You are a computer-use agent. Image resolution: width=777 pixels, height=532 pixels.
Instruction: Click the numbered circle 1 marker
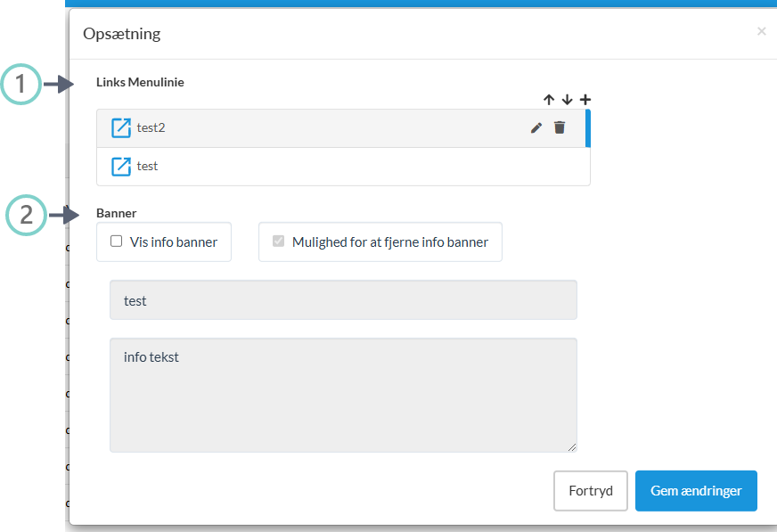[x=20, y=85]
